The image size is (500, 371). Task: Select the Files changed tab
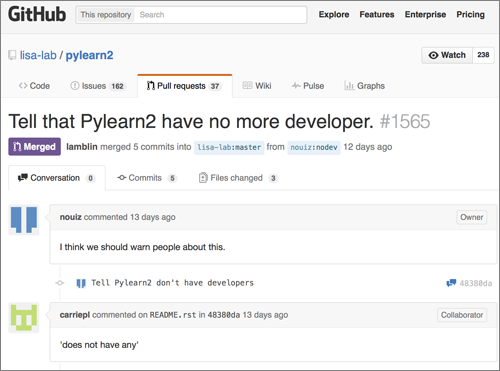point(238,178)
